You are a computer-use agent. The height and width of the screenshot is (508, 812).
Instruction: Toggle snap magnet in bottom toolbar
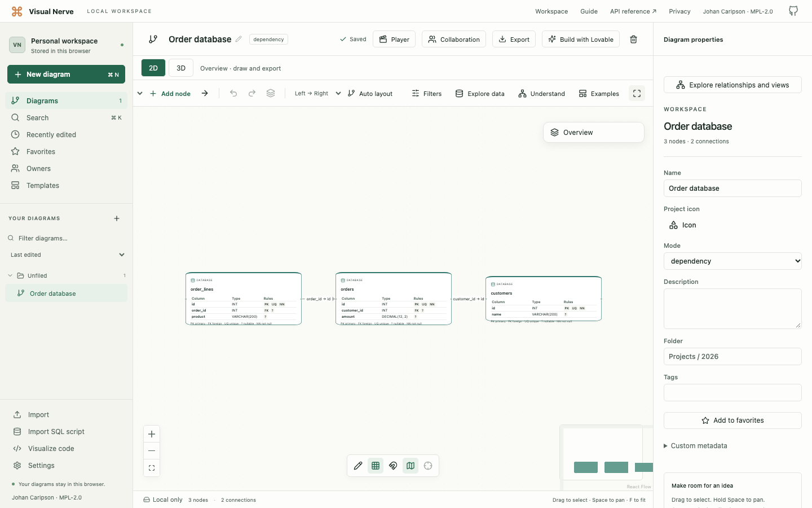393,466
